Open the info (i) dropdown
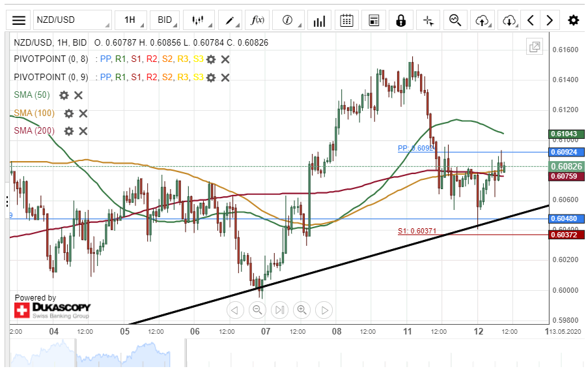Viewport: 588px width, 371px height. tap(288, 20)
